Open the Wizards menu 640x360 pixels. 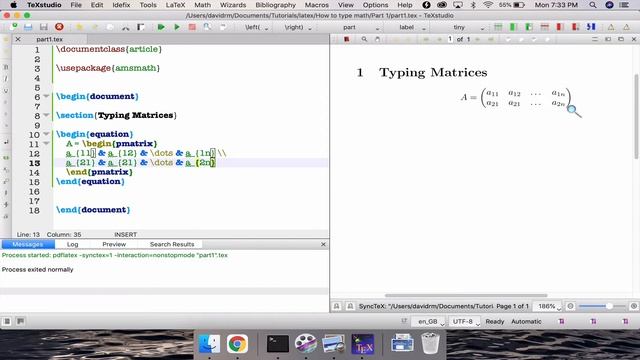tap(233, 5)
